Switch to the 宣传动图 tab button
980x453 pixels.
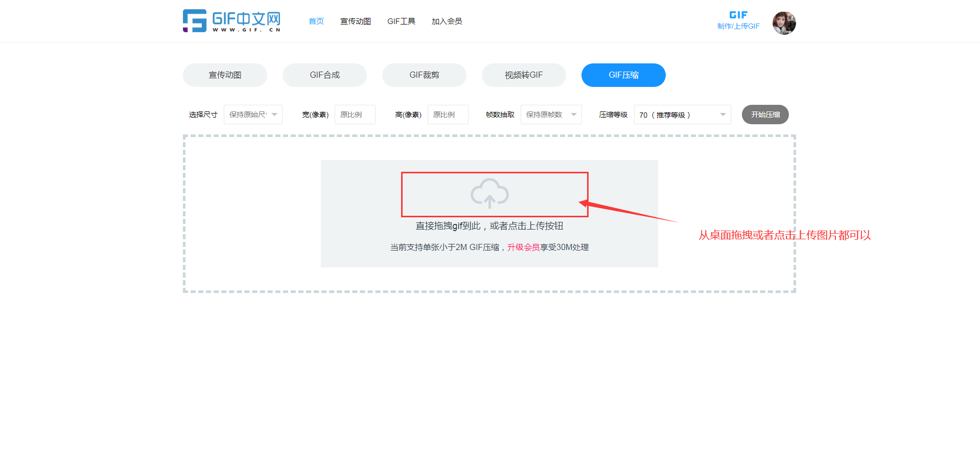(225, 75)
